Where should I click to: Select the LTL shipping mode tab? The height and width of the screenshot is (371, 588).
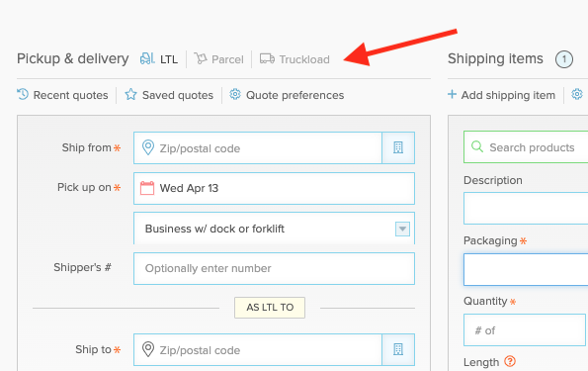159,59
